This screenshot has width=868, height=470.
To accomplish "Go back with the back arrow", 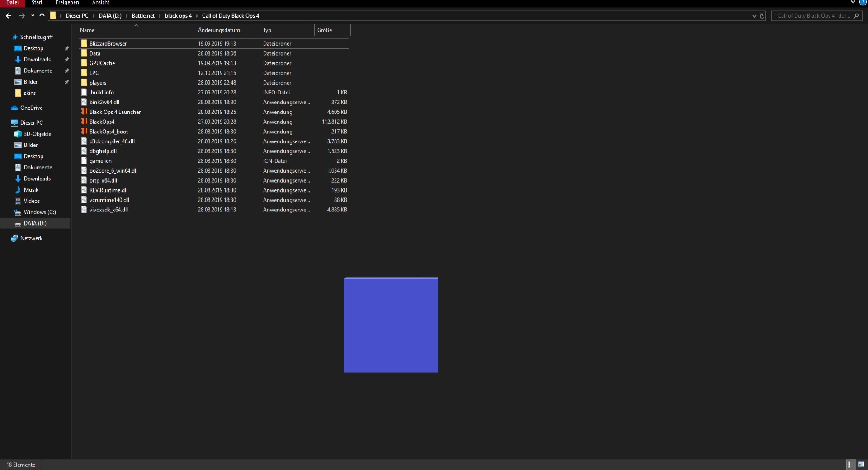I will click(x=9, y=16).
